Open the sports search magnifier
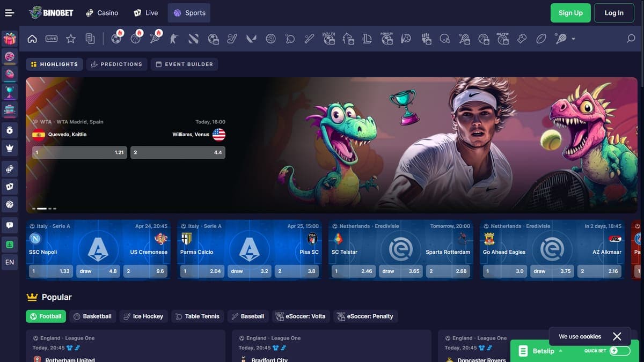This screenshot has height=362, width=644. (631, 39)
